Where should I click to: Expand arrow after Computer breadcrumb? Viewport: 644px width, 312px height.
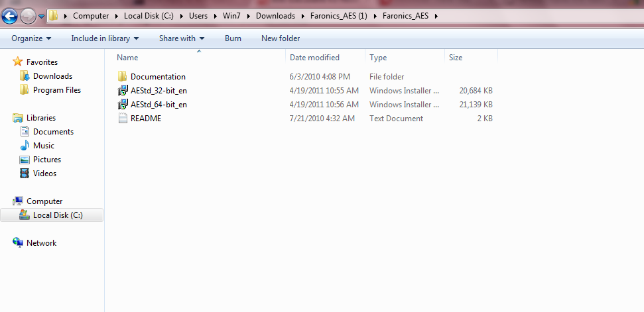116,17
